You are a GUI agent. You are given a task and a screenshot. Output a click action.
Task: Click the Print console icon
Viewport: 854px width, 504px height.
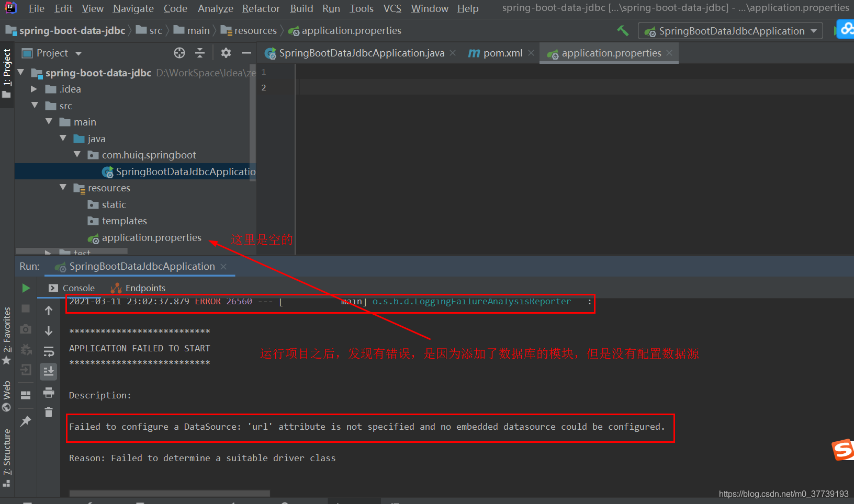(49, 392)
